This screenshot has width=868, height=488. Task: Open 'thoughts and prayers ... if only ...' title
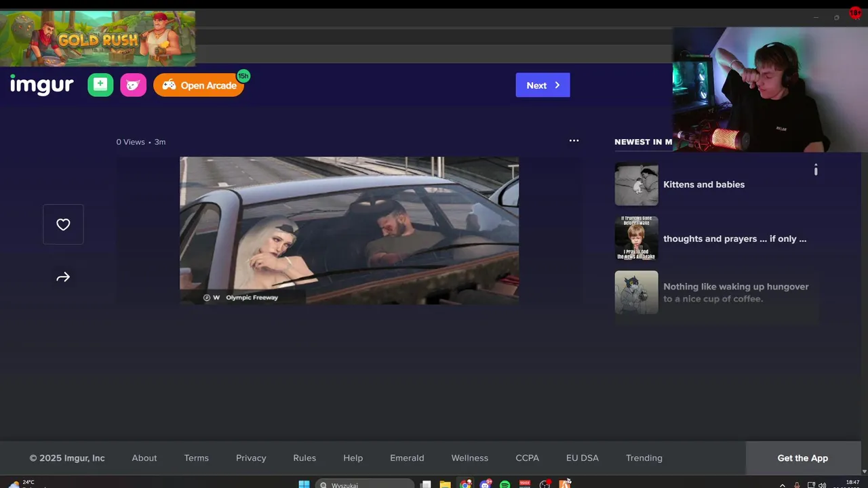tap(734, 239)
